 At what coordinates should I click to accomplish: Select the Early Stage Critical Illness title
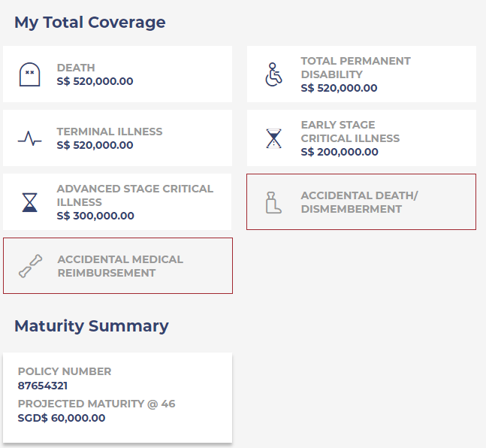(350, 132)
